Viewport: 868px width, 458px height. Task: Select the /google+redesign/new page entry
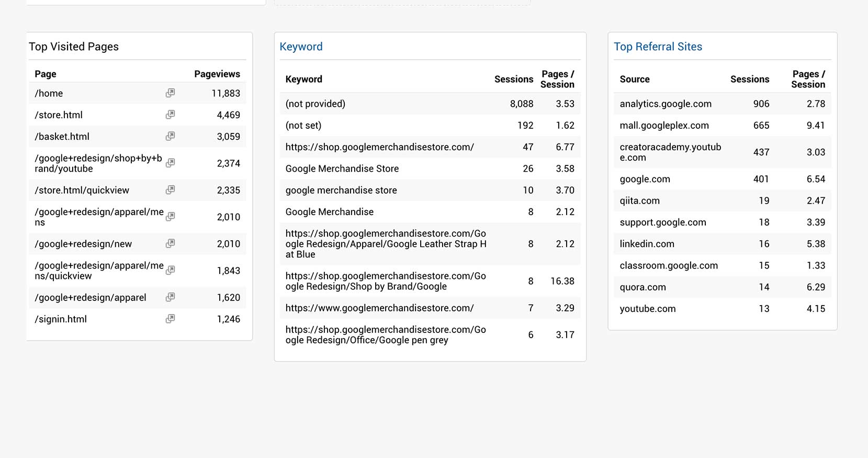[83, 243]
